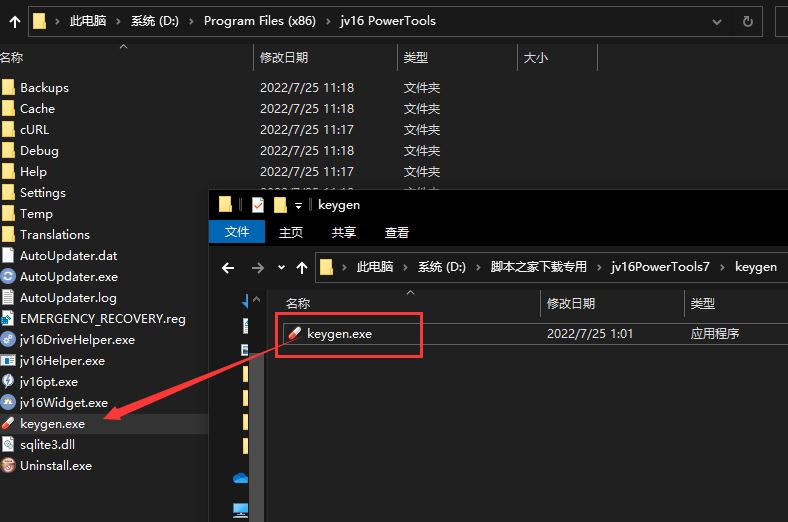This screenshot has width=788, height=522.
Task: Click jv16PowerTools7 breadcrumb
Action: [x=660, y=267]
